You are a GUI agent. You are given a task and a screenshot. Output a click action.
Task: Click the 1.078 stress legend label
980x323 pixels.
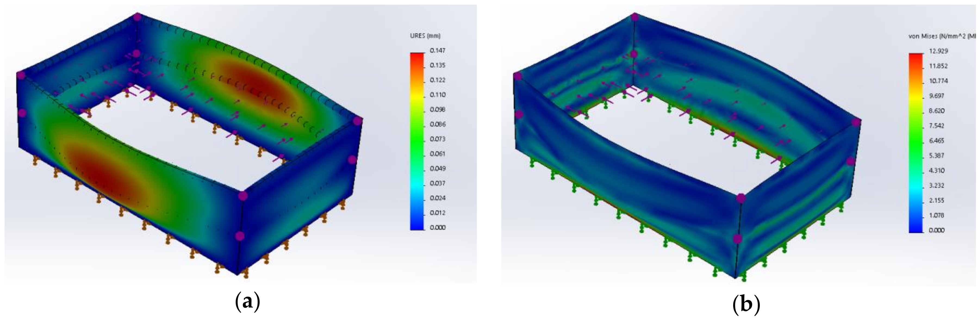[x=936, y=215]
